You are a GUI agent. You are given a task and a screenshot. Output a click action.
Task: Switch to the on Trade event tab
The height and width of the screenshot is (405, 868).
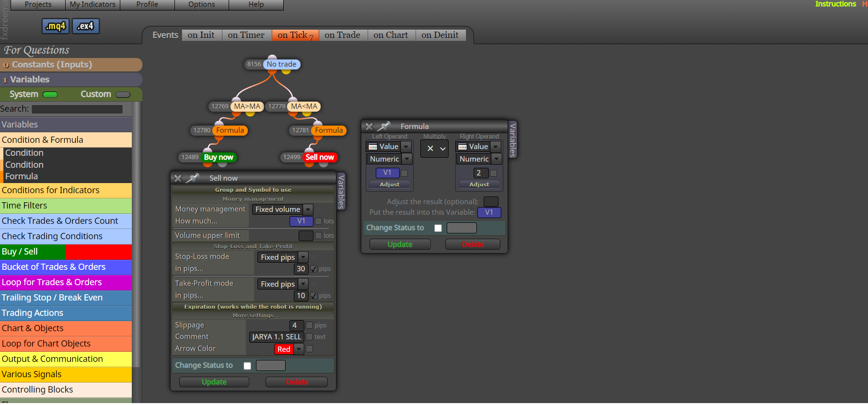[342, 35]
